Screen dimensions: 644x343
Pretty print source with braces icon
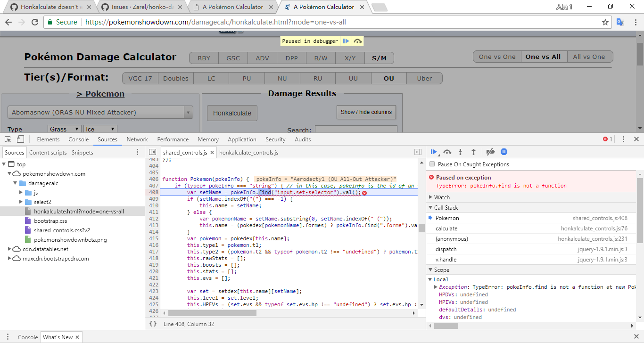point(153,324)
